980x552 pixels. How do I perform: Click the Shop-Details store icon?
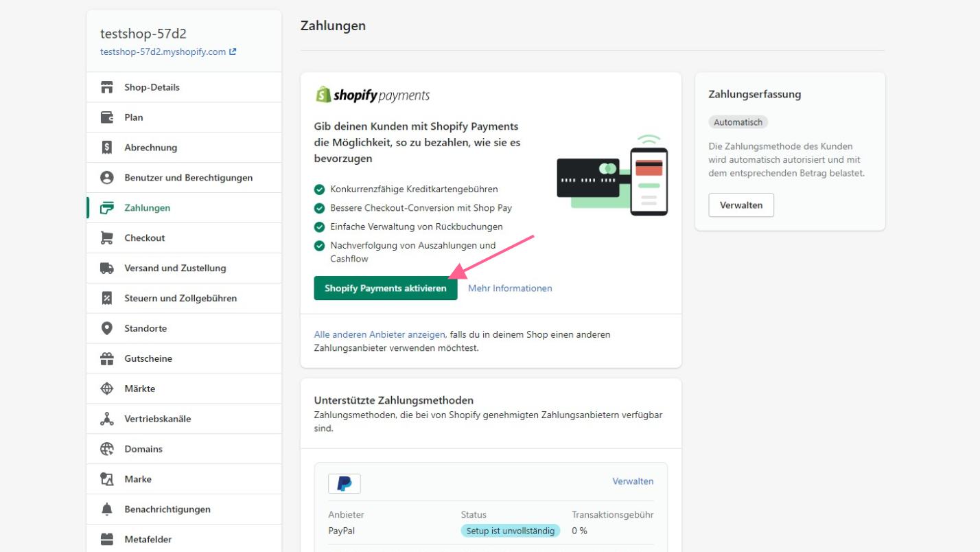pyautogui.click(x=106, y=87)
